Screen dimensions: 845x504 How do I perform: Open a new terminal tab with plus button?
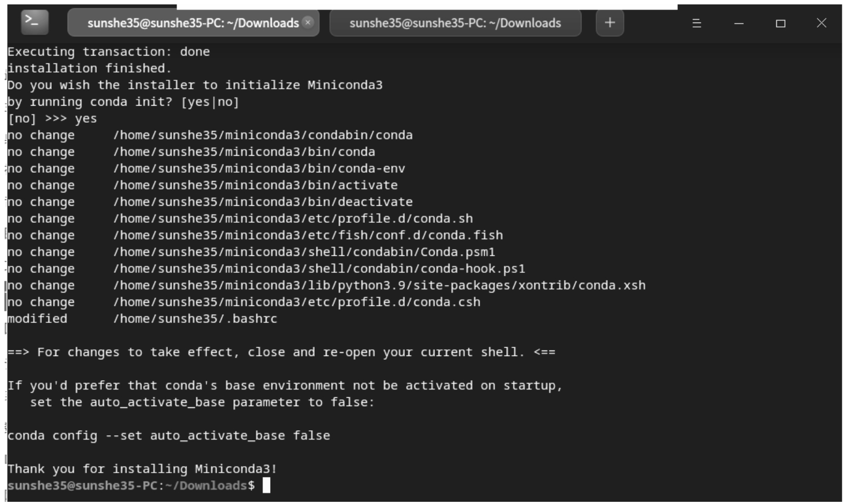[610, 23]
